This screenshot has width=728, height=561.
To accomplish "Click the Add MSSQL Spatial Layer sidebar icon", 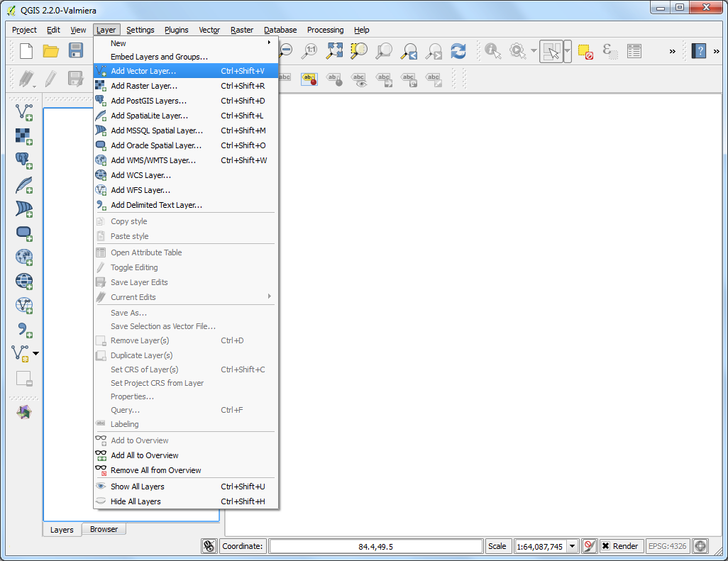I will click(23, 209).
